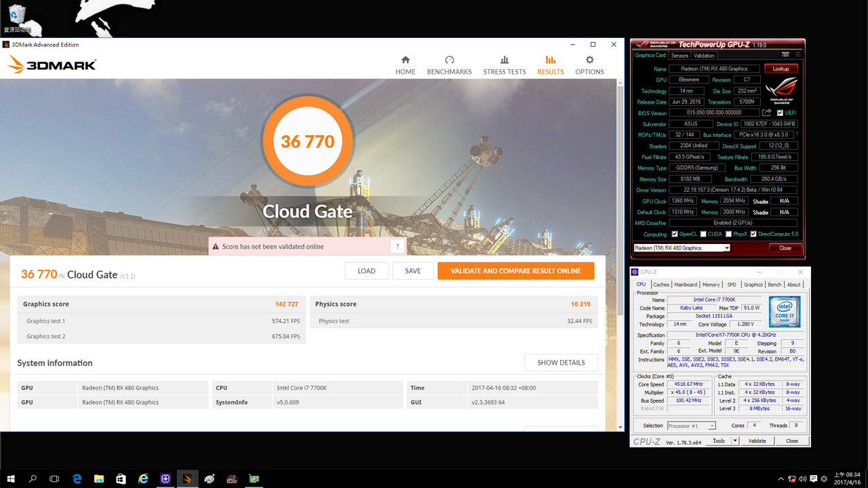Open taskbar search

click(x=33, y=479)
